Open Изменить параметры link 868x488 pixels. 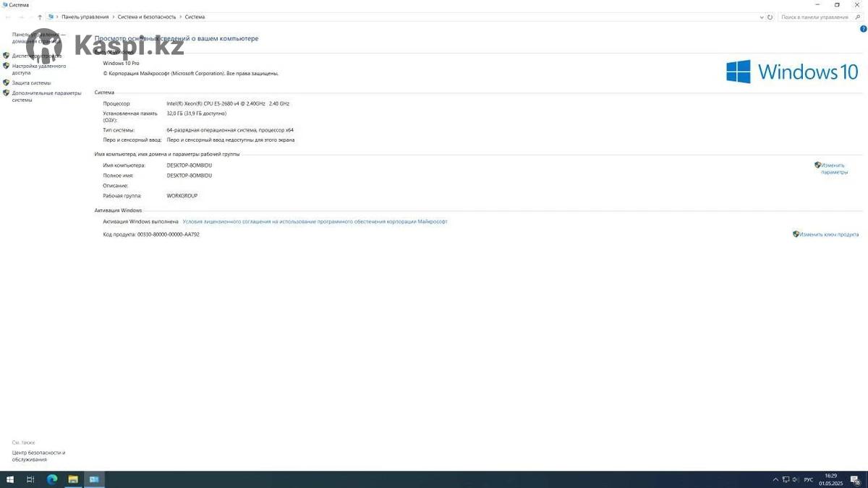coord(834,168)
